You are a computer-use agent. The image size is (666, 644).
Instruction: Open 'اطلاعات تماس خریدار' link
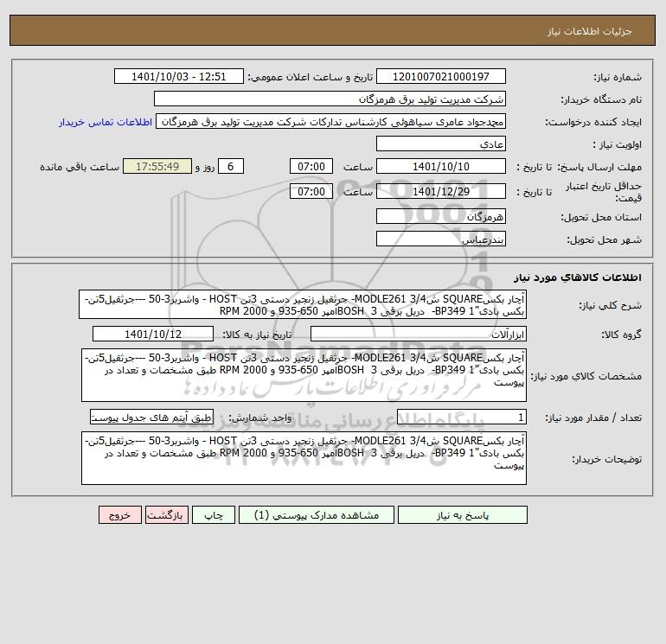[x=106, y=122]
